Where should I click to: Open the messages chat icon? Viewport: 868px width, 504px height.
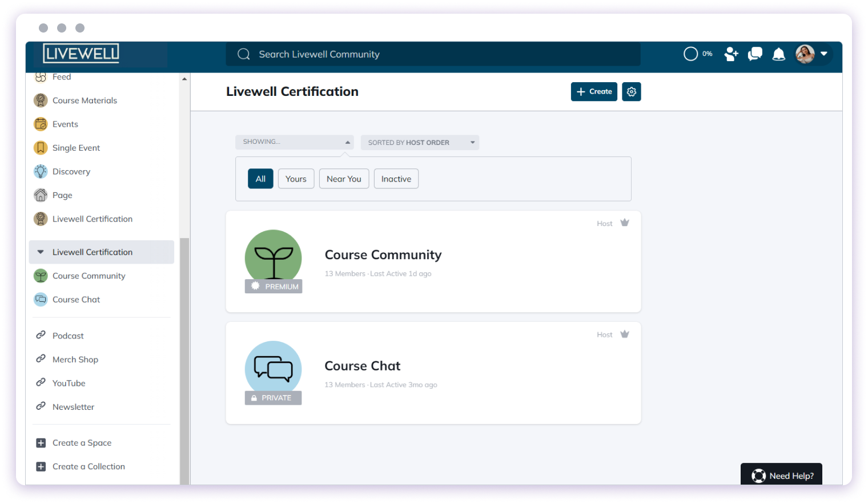pyautogui.click(x=755, y=54)
